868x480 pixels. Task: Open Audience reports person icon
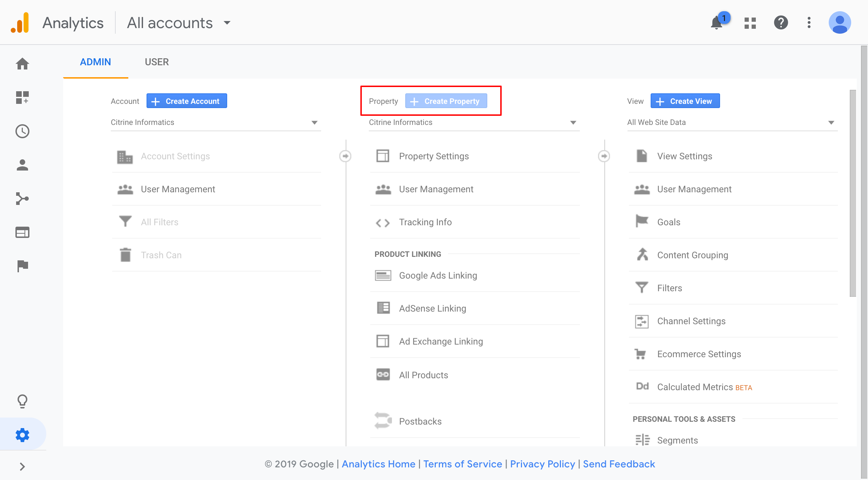tap(22, 165)
